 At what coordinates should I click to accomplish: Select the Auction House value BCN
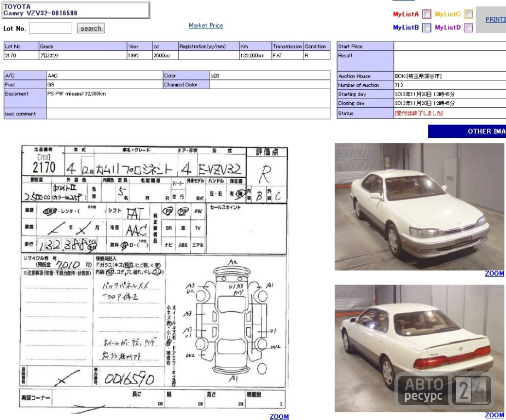[x=418, y=76]
